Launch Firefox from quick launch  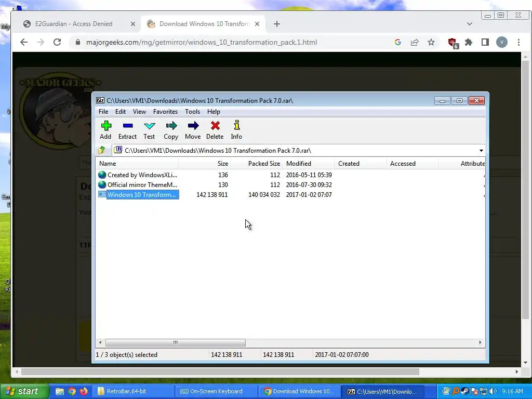(84, 392)
